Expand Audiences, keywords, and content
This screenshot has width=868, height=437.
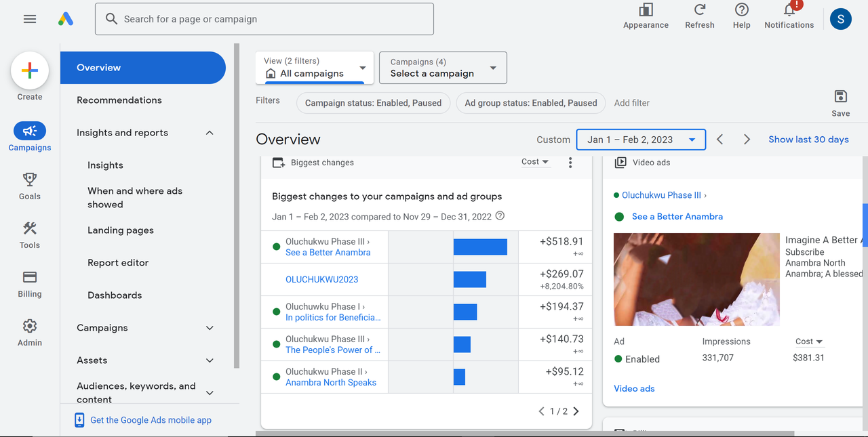[210, 393]
